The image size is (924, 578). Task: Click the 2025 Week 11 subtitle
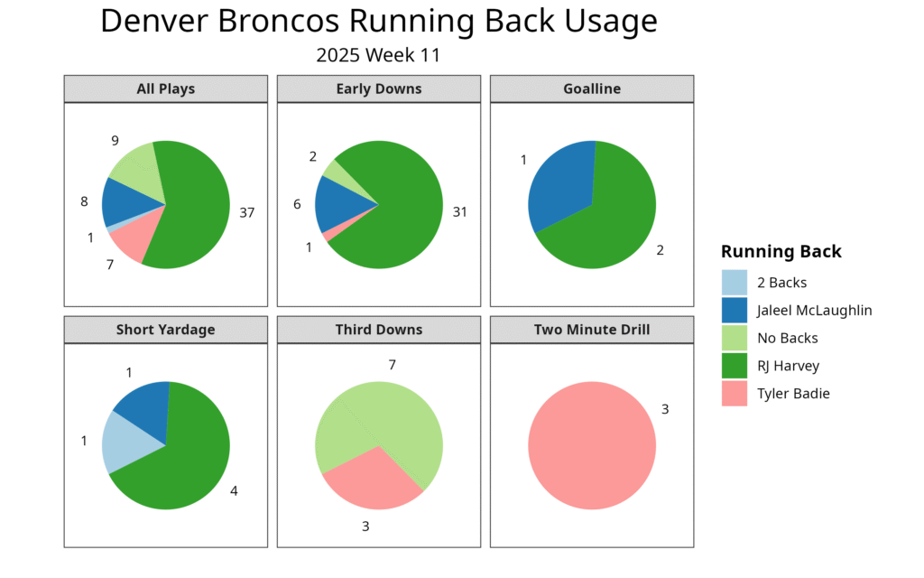click(x=378, y=54)
